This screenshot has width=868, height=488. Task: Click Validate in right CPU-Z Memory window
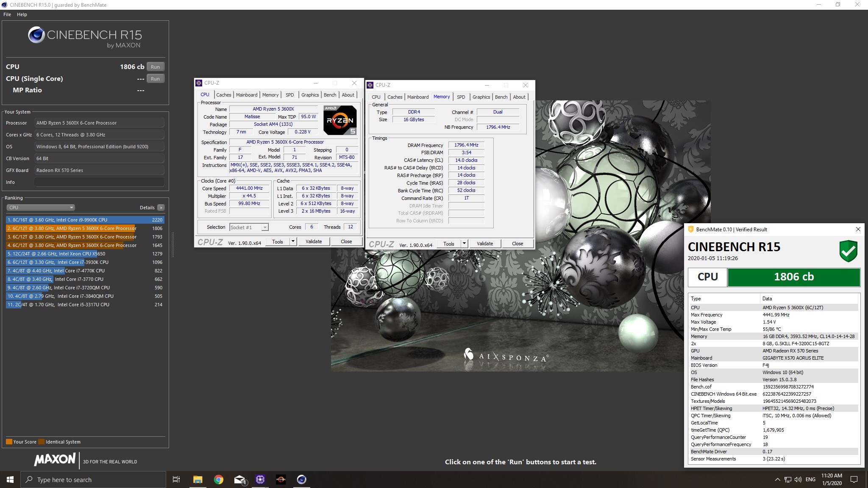[485, 244]
